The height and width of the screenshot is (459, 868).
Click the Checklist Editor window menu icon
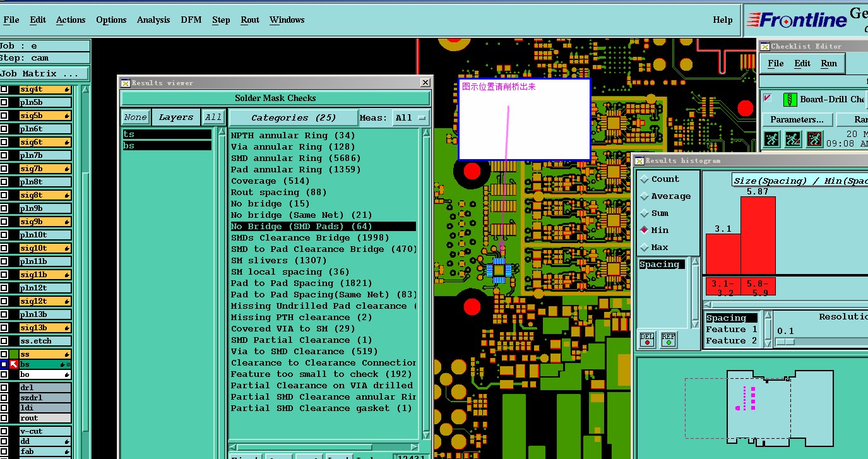pos(765,46)
